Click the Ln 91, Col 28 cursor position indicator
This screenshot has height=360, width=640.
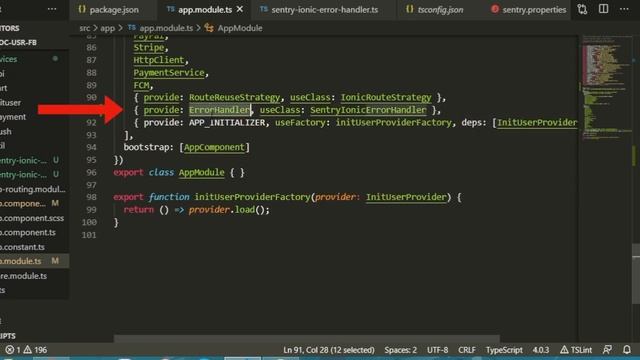[329, 350]
